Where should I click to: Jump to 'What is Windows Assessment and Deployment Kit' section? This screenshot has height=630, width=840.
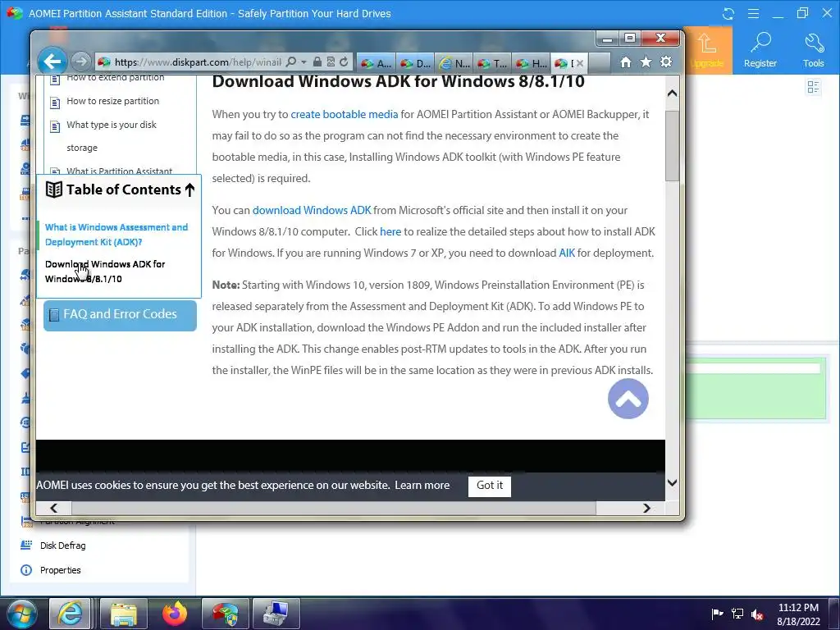(x=116, y=235)
